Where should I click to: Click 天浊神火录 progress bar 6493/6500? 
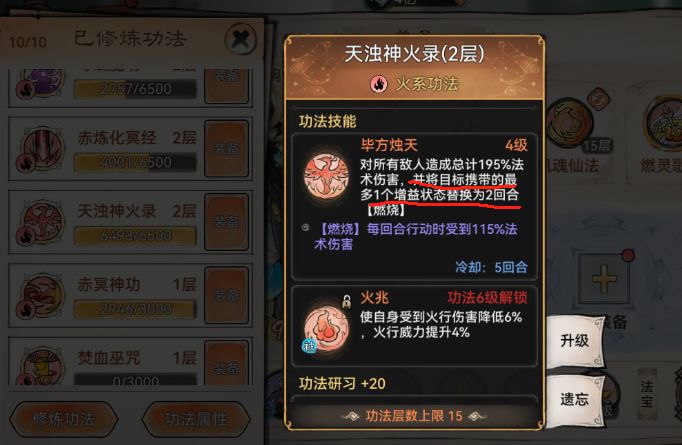pyautogui.click(x=135, y=235)
